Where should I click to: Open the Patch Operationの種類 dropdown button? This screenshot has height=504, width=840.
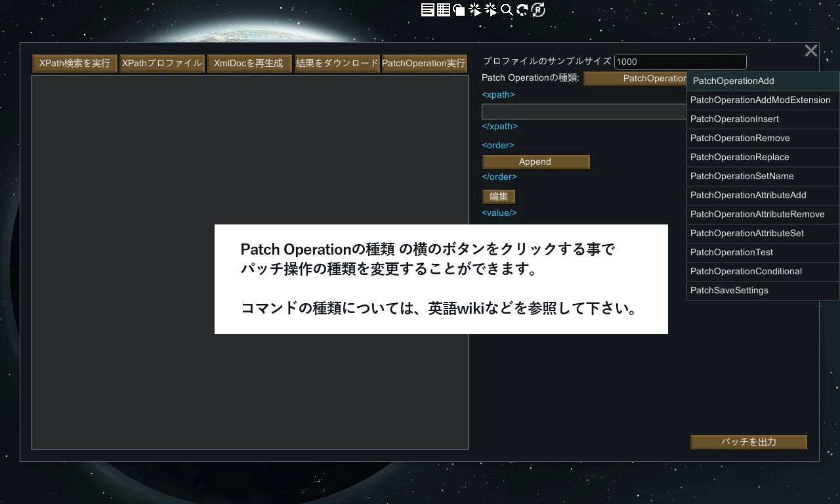click(635, 79)
